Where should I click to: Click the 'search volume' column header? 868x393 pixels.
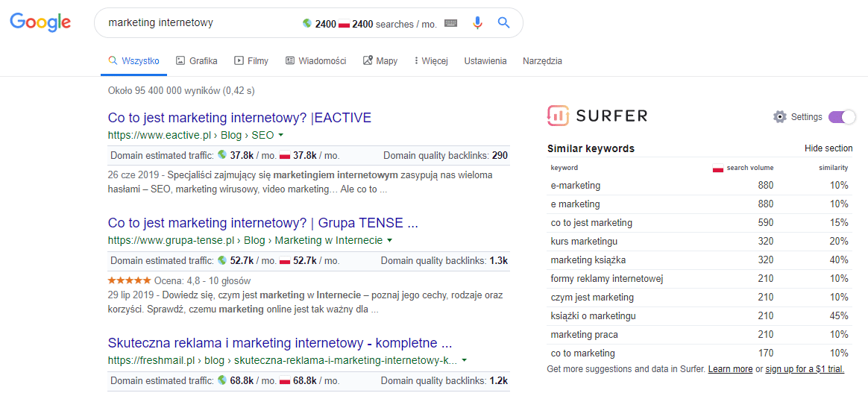click(750, 168)
